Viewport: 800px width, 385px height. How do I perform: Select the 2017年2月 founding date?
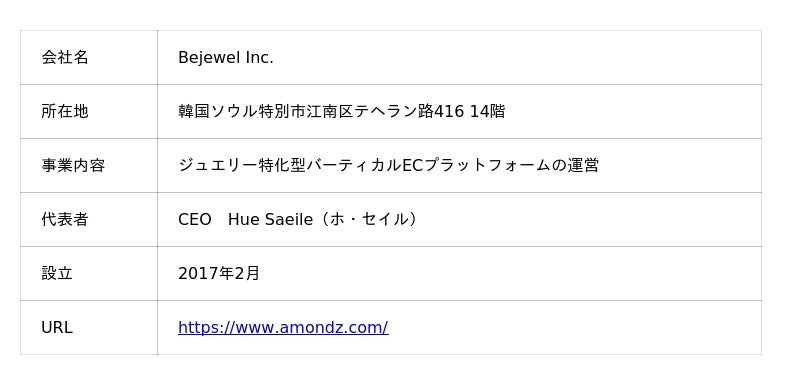[219, 273]
